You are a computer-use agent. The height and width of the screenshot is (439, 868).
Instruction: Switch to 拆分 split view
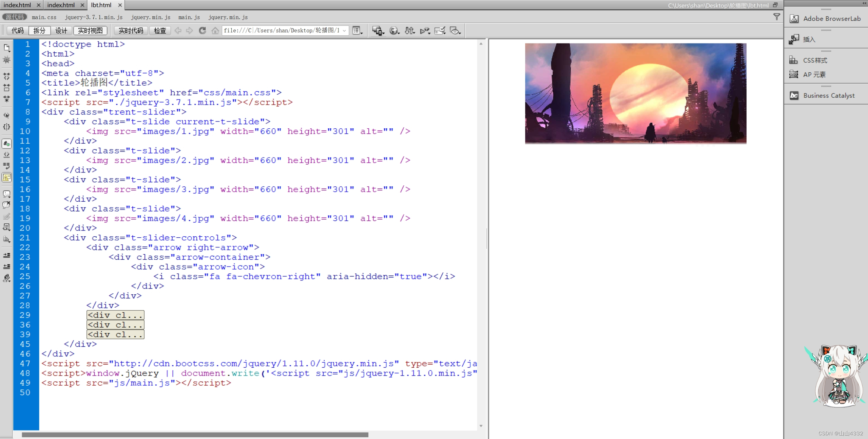[39, 31]
